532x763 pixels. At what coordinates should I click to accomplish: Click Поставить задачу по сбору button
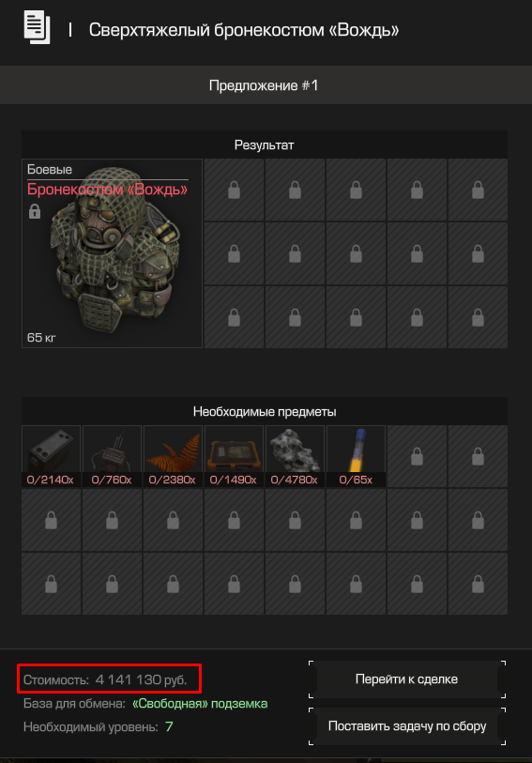pyautogui.click(x=406, y=726)
